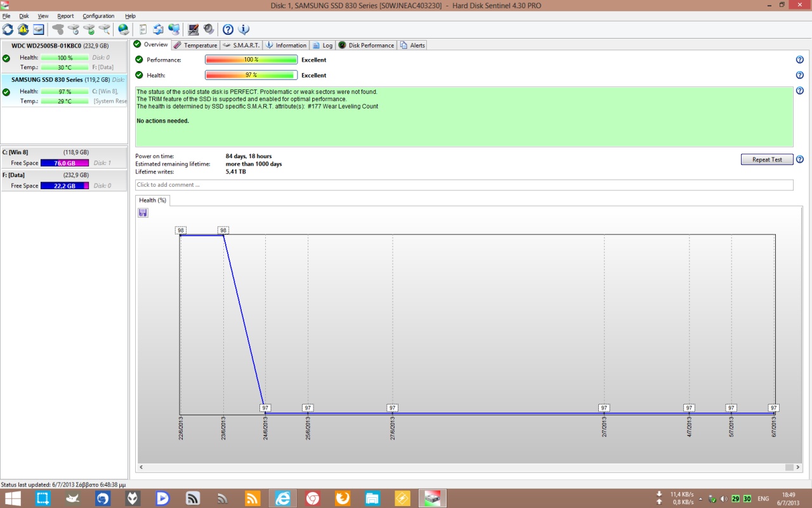
Task: Open the View menu
Action: click(43, 16)
